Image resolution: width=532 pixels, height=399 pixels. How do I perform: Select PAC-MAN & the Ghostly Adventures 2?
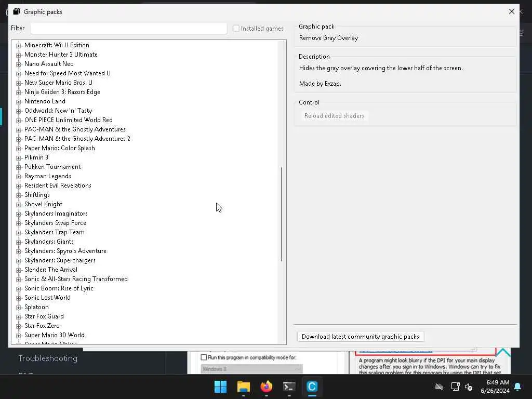point(77,139)
